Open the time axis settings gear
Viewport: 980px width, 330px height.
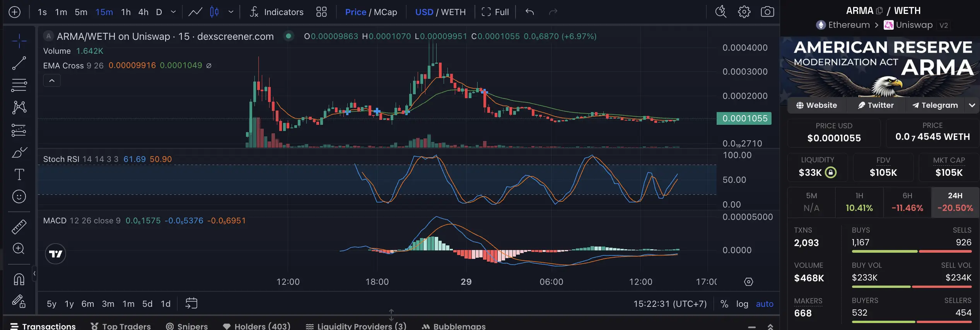tap(749, 282)
